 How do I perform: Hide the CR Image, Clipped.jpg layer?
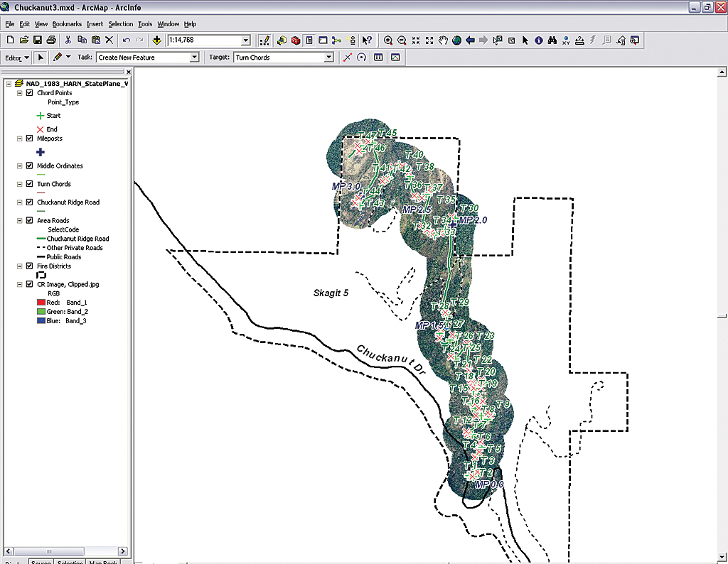coord(29,284)
